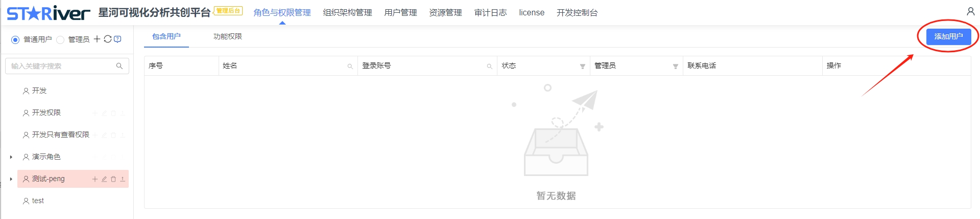Select the 管理员 radio button
980x219 pixels.
coord(60,39)
